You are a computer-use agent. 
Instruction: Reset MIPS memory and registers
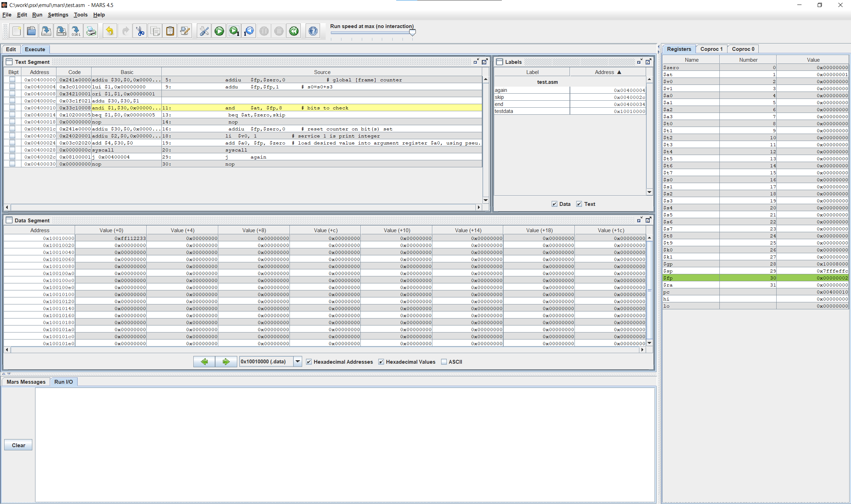click(x=294, y=31)
